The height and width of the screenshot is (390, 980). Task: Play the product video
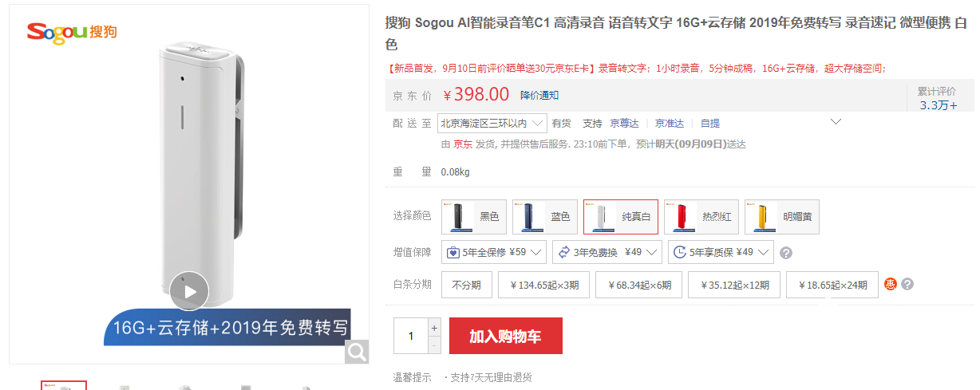click(x=189, y=291)
